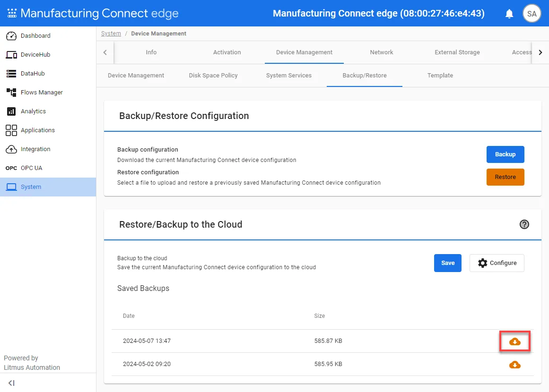
Task: Click the Dashboard gauge icon
Action: (x=11, y=36)
